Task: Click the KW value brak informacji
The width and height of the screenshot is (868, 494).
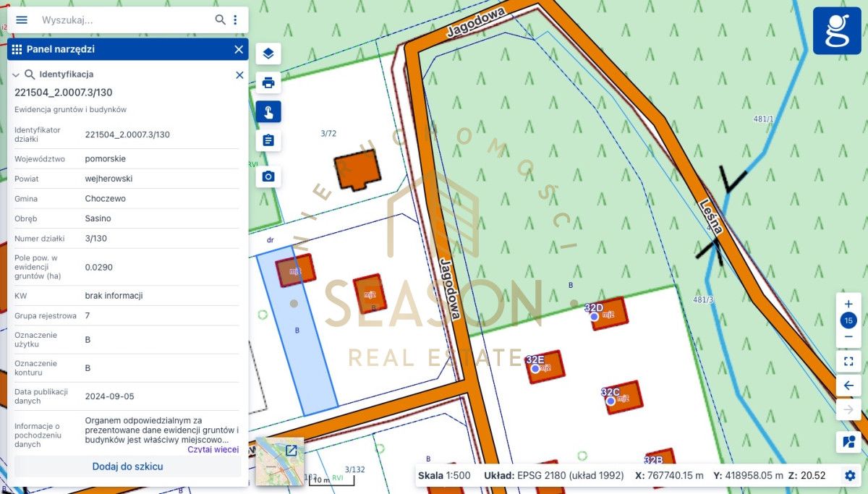Action: (114, 296)
